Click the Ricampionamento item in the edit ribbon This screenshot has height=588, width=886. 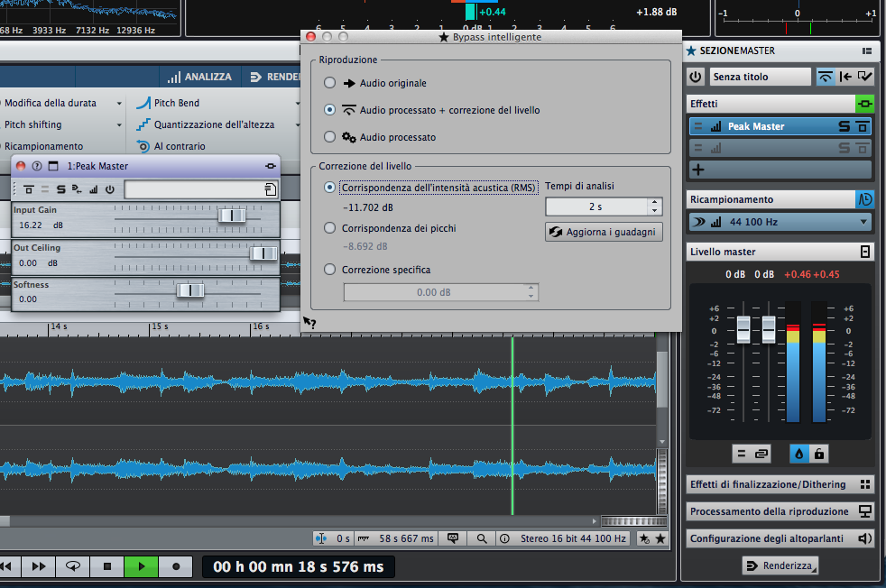click(x=43, y=146)
